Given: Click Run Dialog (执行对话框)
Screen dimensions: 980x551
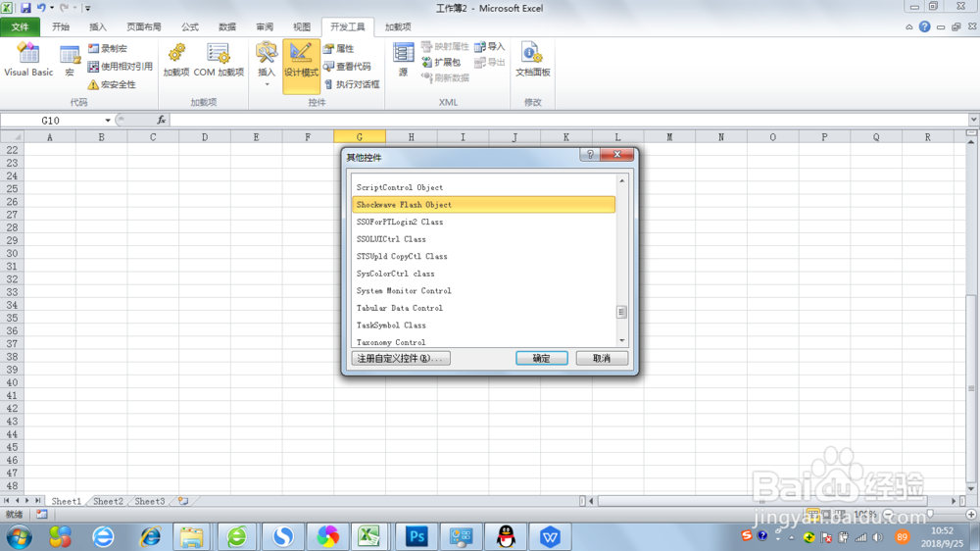Looking at the screenshot, I should [351, 84].
